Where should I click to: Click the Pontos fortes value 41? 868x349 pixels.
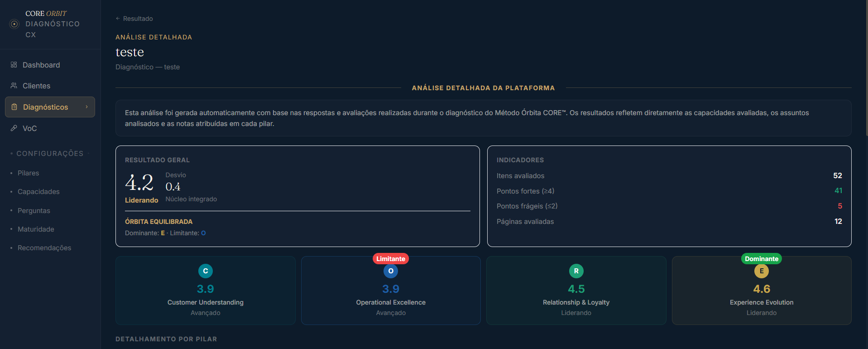pyautogui.click(x=839, y=191)
